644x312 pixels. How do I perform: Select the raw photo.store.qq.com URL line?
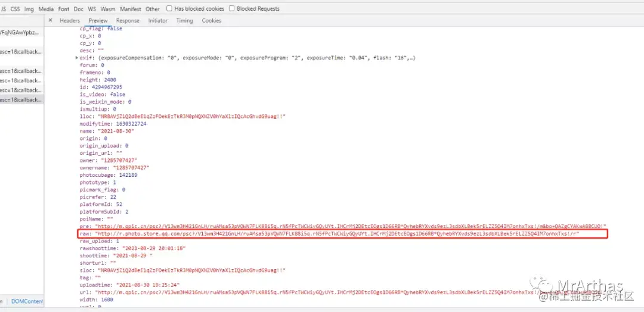click(x=329, y=233)
